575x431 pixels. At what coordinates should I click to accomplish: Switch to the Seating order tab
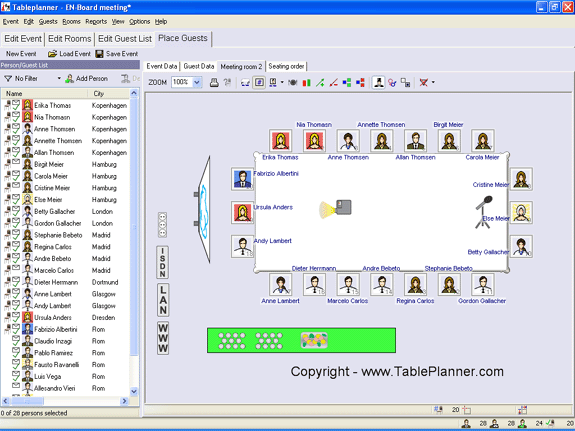(286, 66)
